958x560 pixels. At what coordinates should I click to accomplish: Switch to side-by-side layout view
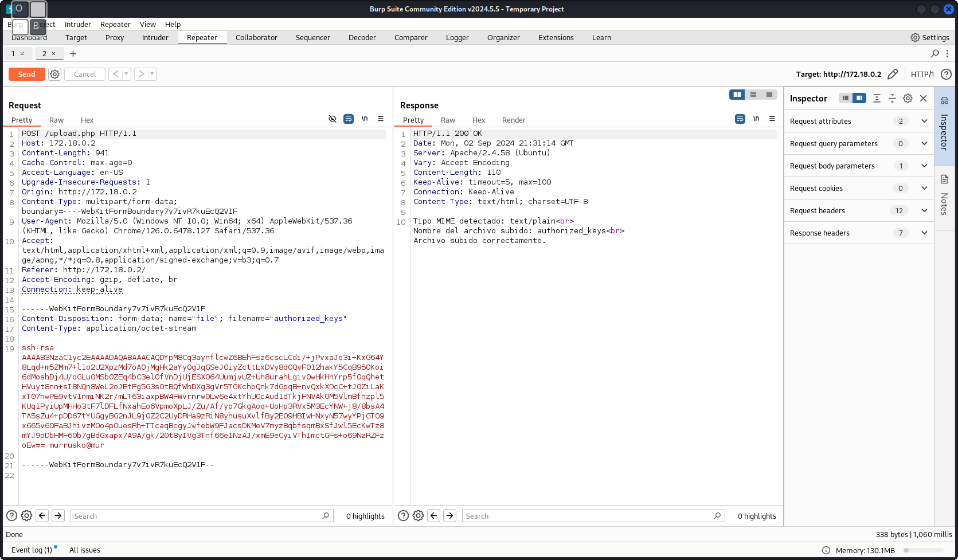(737, 95)
